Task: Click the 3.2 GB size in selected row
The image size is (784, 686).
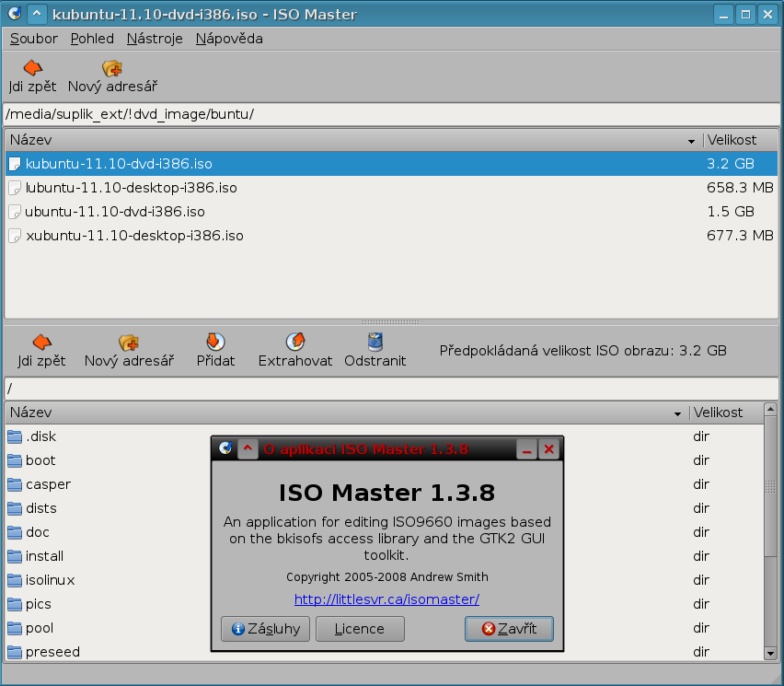Action: coord(731,164)
